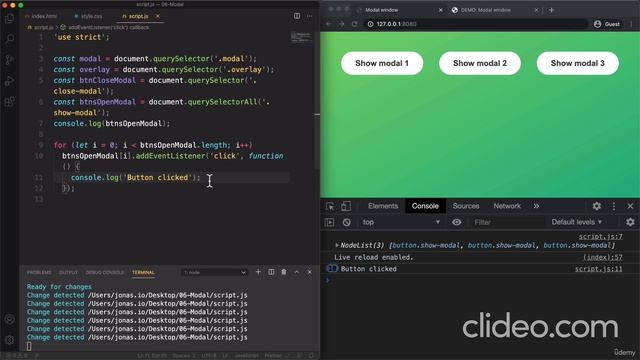Open the Extensions view
Screen dimensions: 640x360
[x=9, y=102]
